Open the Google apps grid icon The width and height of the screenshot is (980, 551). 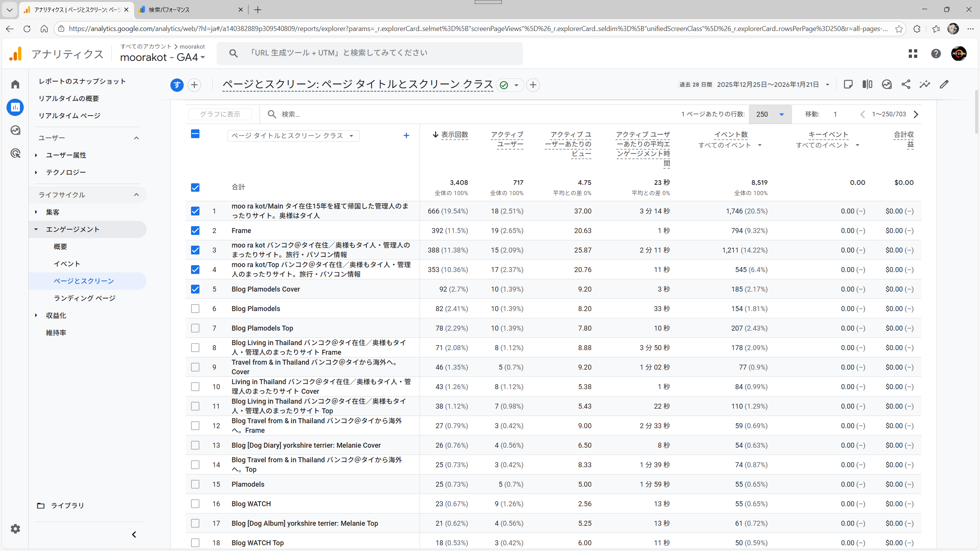coord(913,54)
